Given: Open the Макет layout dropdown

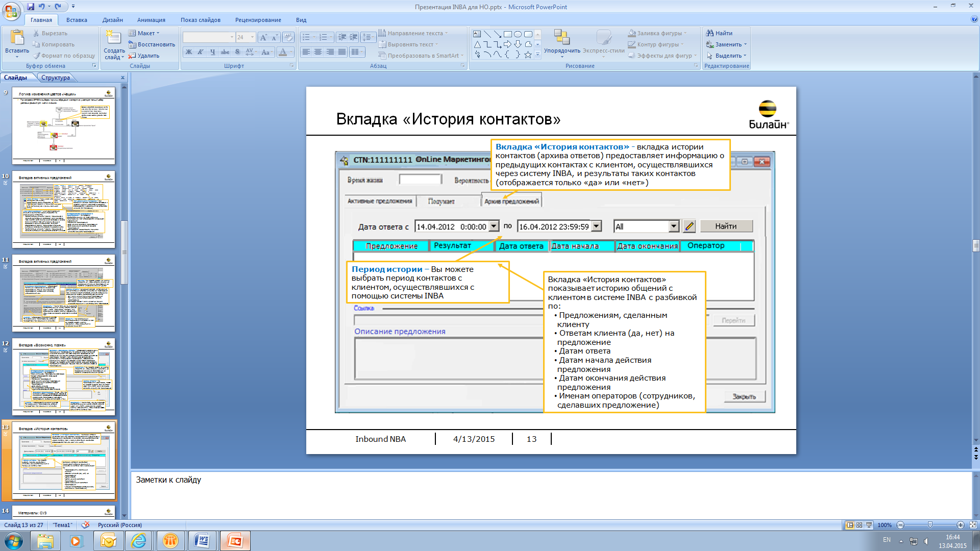Looking at the screenshot, I should pyautogui.click(x=144, y=33).
